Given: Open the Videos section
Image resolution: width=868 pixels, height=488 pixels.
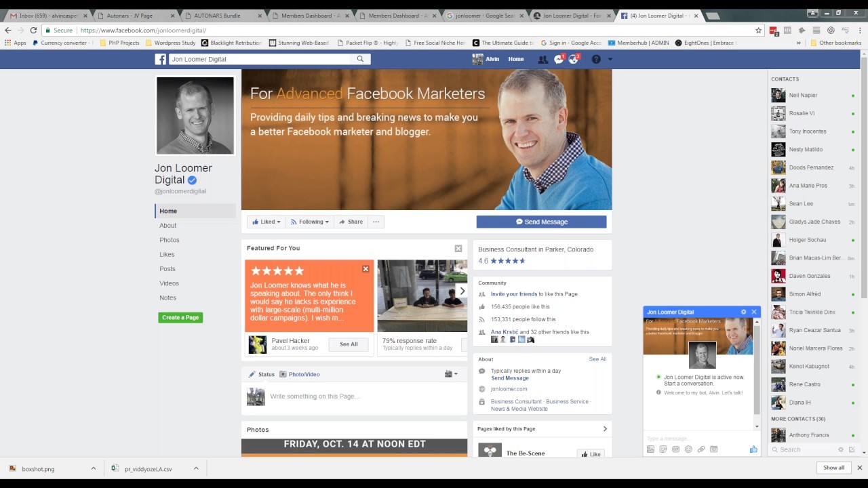Looking at the screenshot, I should 170,283.
